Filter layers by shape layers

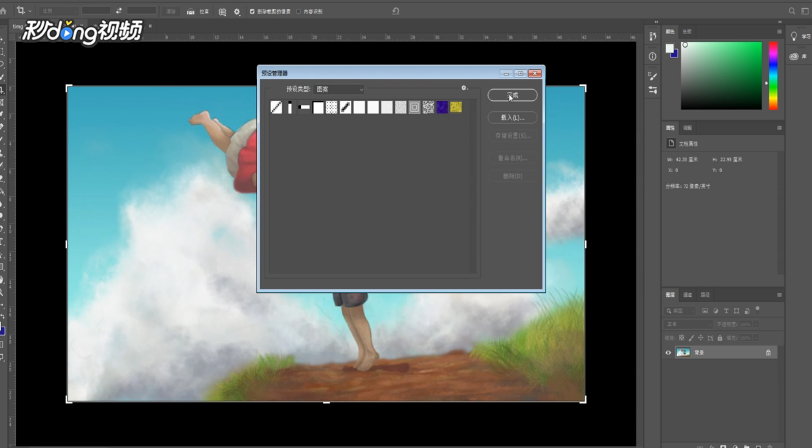(x=736, y=311)
